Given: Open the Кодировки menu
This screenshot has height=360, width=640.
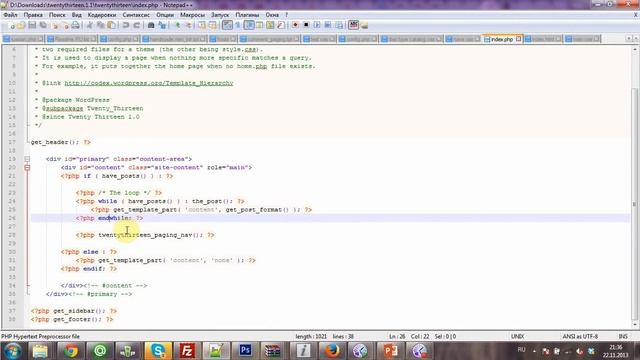Looking at the screenshot, I should (x=102, y=15).
